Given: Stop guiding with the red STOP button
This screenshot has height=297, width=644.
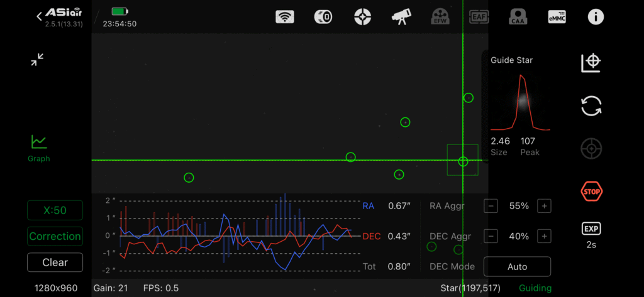Looking at the screenshot, I should [x=591, y=191].
